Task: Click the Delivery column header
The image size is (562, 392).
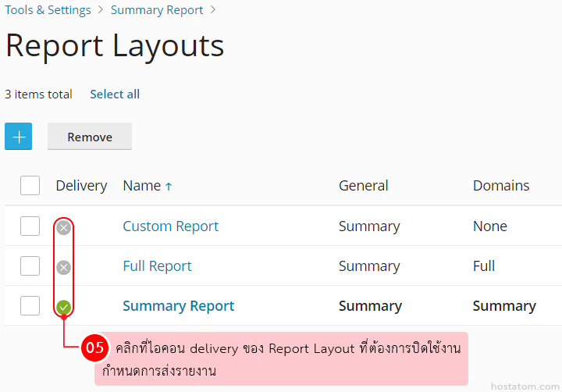Action: 81,186
